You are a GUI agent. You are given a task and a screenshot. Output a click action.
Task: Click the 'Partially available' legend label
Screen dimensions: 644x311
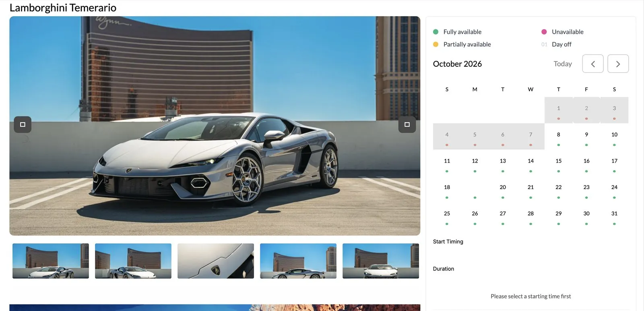[467, 44]
